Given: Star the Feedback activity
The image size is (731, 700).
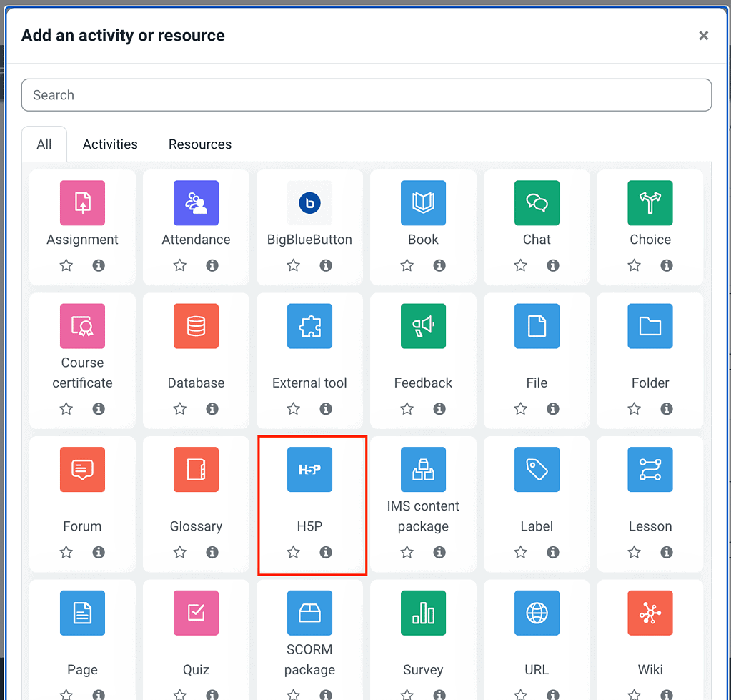Looking at the screenshot, I should pos(407,409).
